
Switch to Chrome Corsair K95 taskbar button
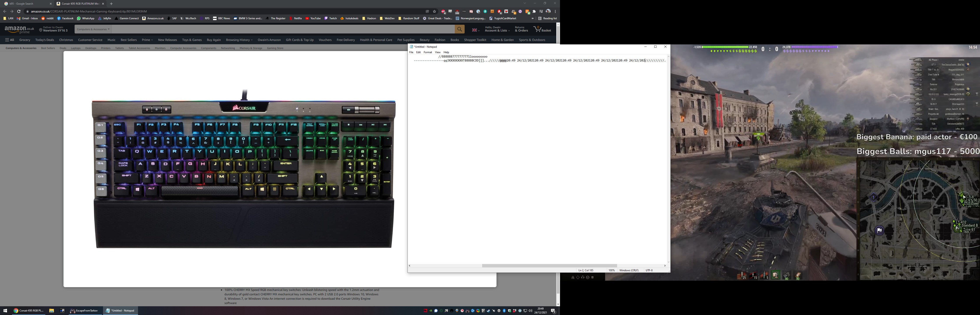point(28,311)
